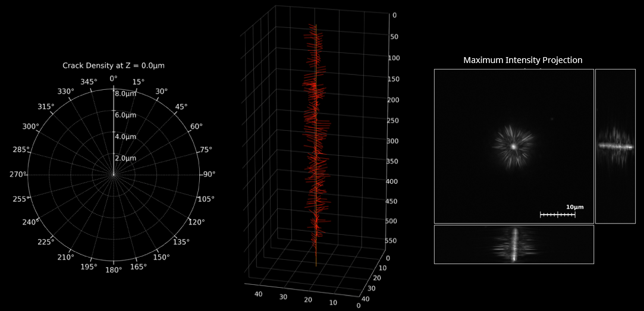Pick the 100 depth tick on 3D plot
This screenshot has height=311, width=644.
[393, 58]
